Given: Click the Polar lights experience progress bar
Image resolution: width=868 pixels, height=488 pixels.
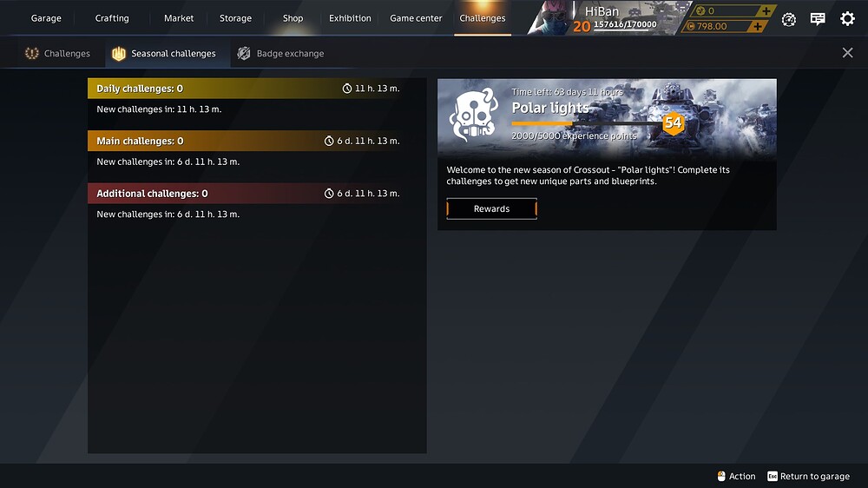Looking at the screenshot, I should click(x=587, y=123).
